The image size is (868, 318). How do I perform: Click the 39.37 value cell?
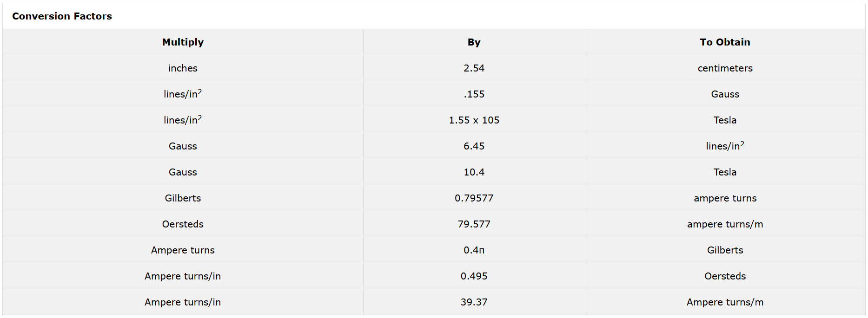[x=474, y=302]
